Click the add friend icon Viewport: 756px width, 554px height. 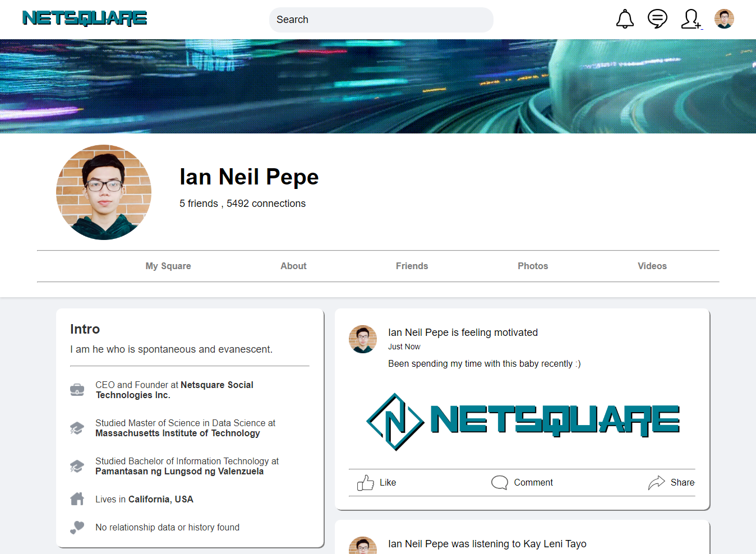point(691,19)
